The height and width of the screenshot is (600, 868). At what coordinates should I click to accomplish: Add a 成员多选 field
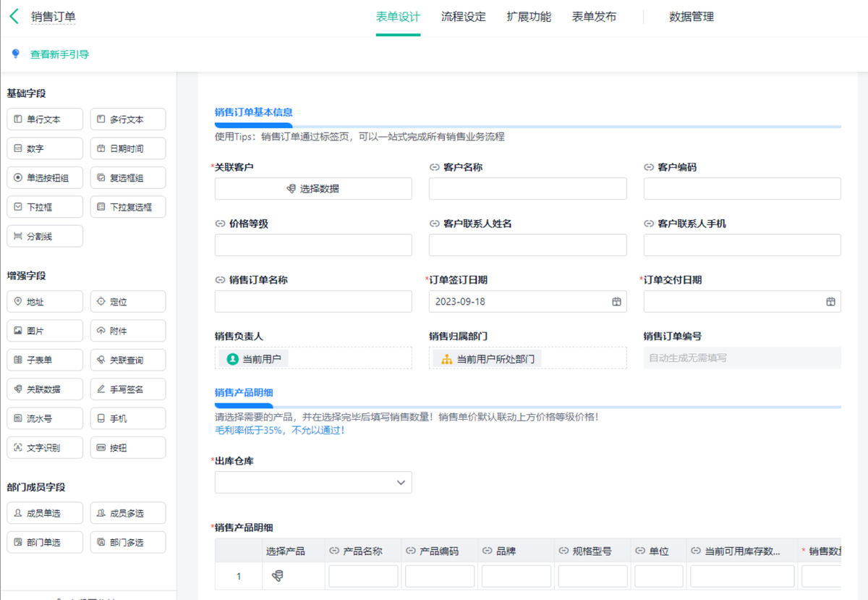pyautogui.click(x=128, y=513)
